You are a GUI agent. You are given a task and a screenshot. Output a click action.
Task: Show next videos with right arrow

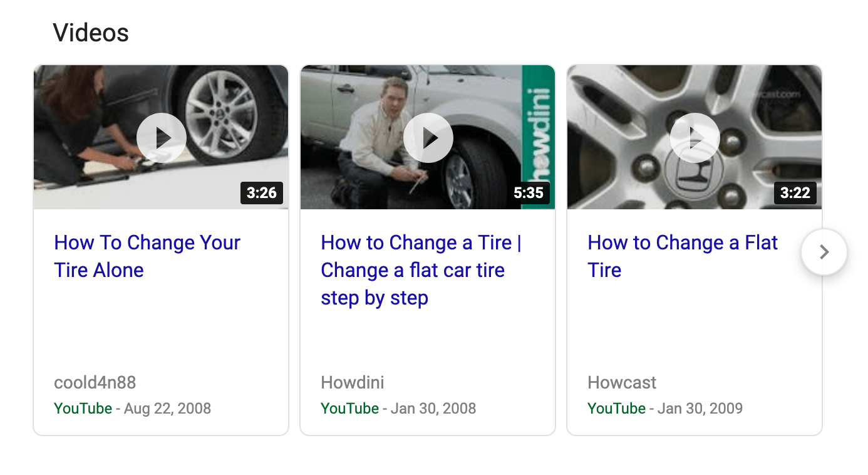coord(824,252)
